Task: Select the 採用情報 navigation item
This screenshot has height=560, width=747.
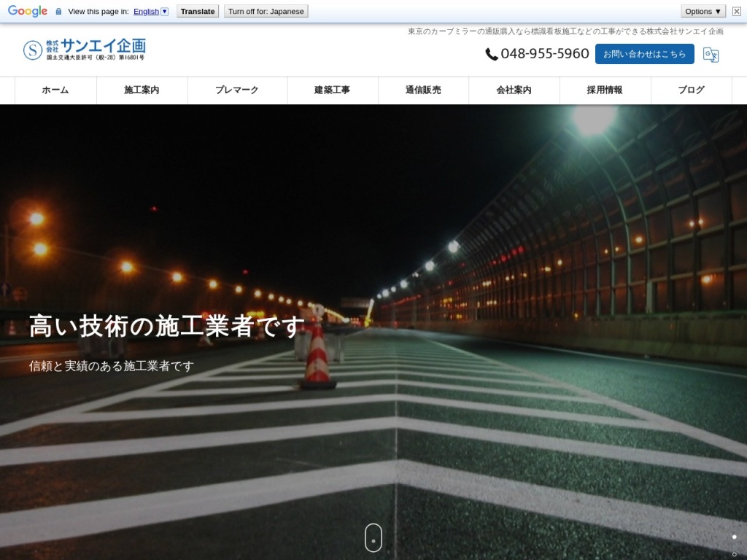Action: (604, 90)
